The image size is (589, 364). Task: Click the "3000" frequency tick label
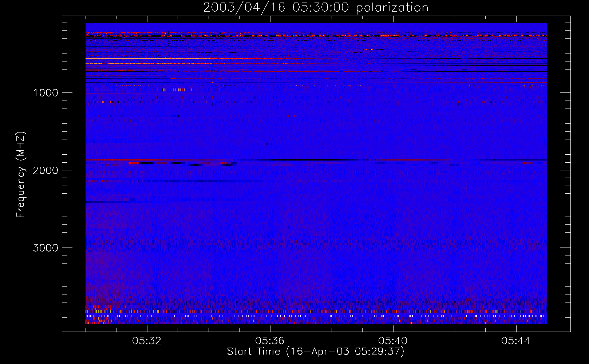[46, 248]
